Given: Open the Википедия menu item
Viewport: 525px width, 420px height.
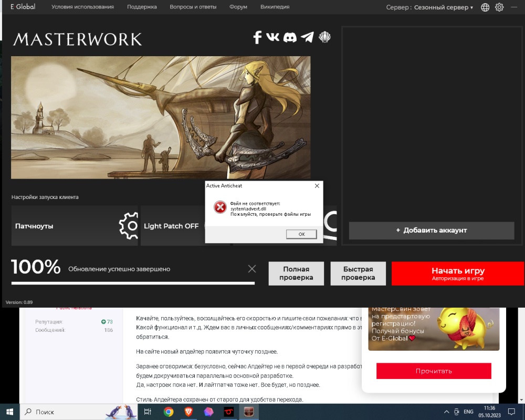Looking at the screenshot, I should [x=275, y=7].
